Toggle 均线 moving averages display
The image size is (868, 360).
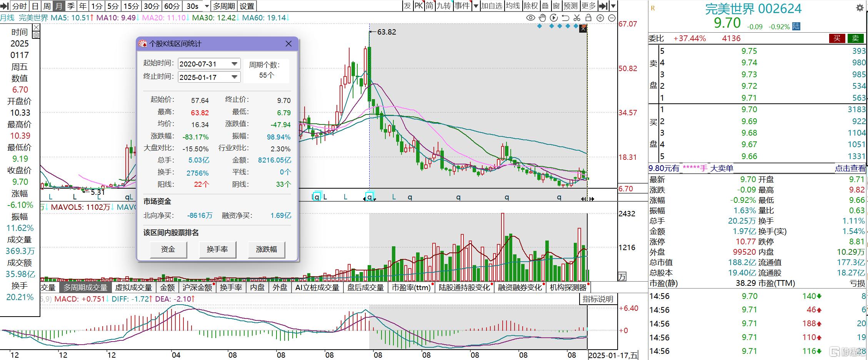(513, 6)
